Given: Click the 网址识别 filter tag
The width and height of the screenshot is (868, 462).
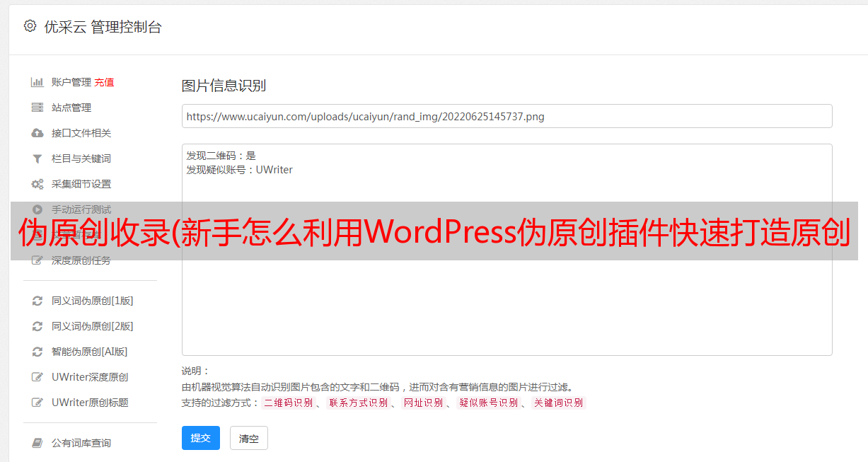Looking at the screenshot, I should click(x=423, y=403).
